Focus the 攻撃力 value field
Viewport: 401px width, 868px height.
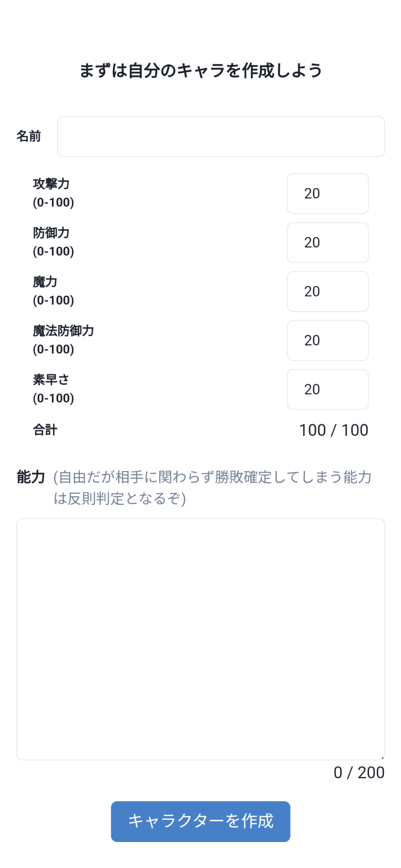point(328,194)
